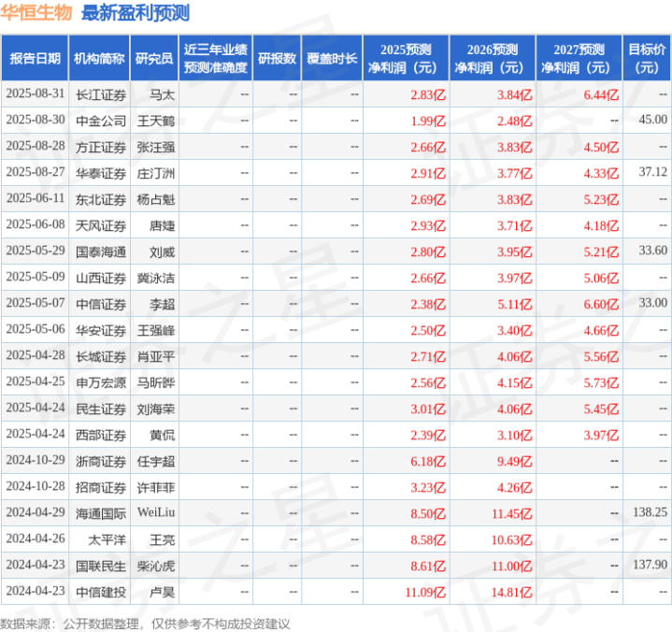672x632 pixels.
Task: Click target price 138.25
Action: point(650,512)
